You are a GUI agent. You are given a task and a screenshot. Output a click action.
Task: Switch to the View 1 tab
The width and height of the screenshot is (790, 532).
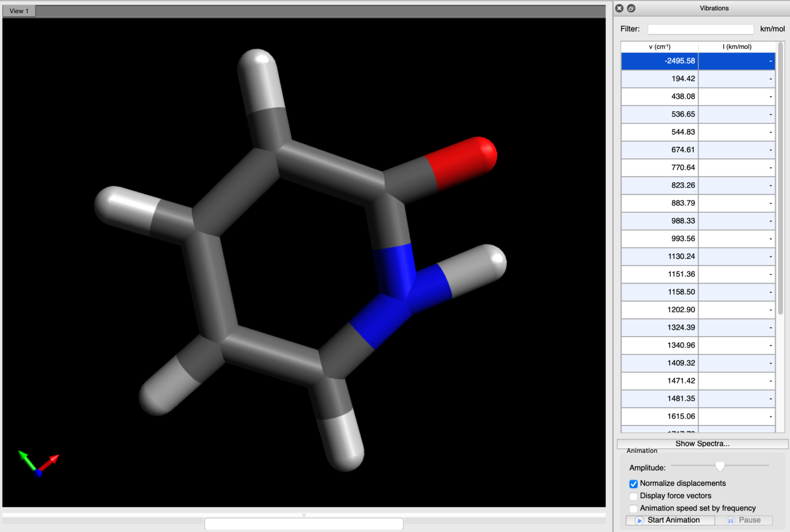pyautogui.click(x=19, y=11)
